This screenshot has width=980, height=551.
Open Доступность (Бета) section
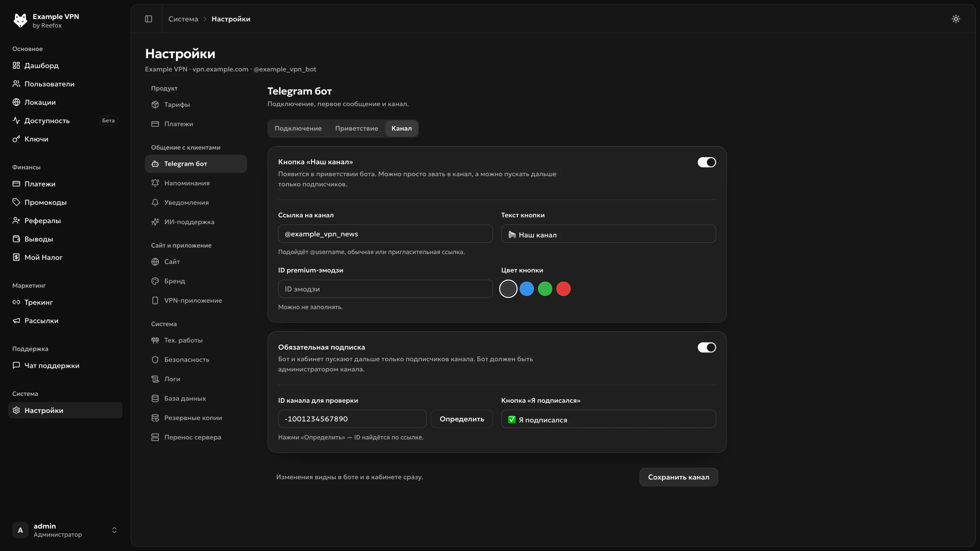click(65, 120)
